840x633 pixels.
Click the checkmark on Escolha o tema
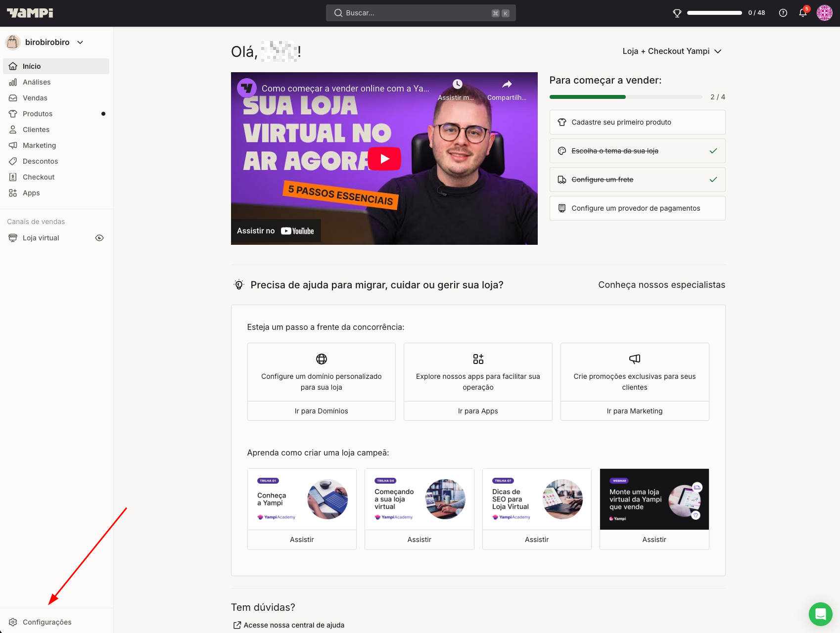(713, 151)
